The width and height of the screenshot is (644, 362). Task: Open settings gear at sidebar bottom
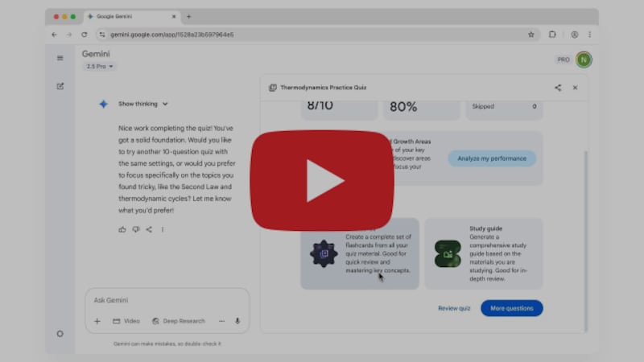60,334
